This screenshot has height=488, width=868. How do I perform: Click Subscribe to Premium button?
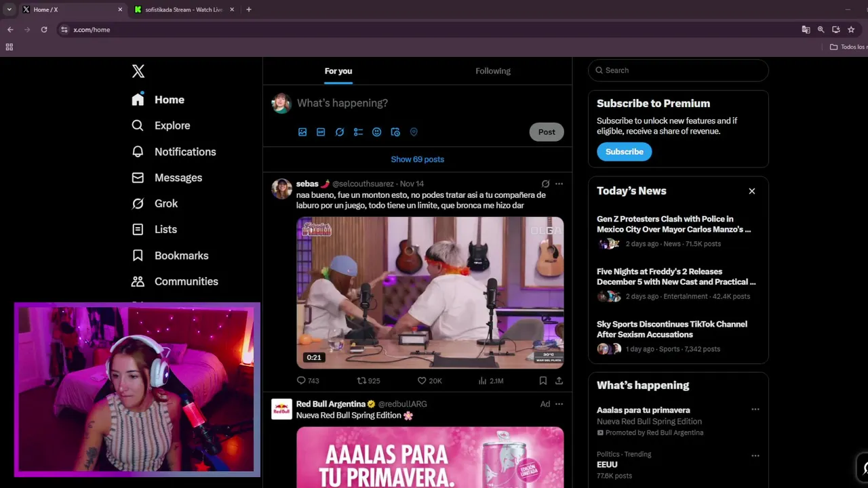624,152
